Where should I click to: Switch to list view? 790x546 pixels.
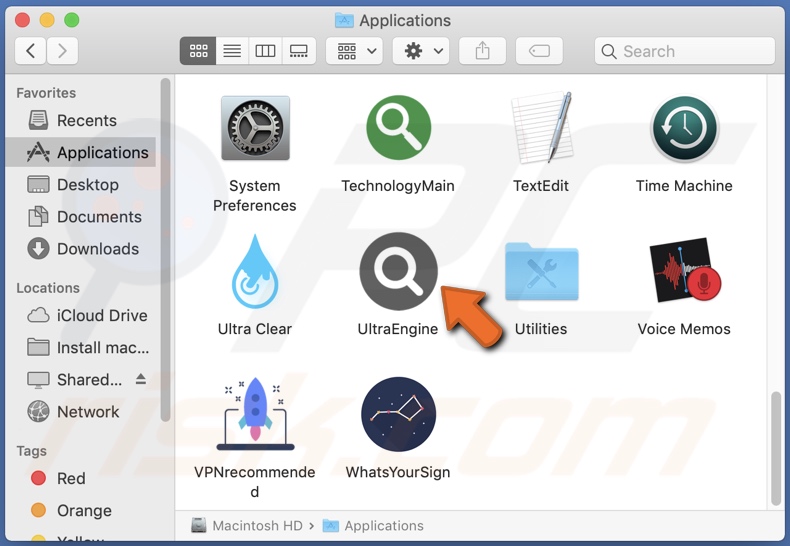click(x=232, y=51)
